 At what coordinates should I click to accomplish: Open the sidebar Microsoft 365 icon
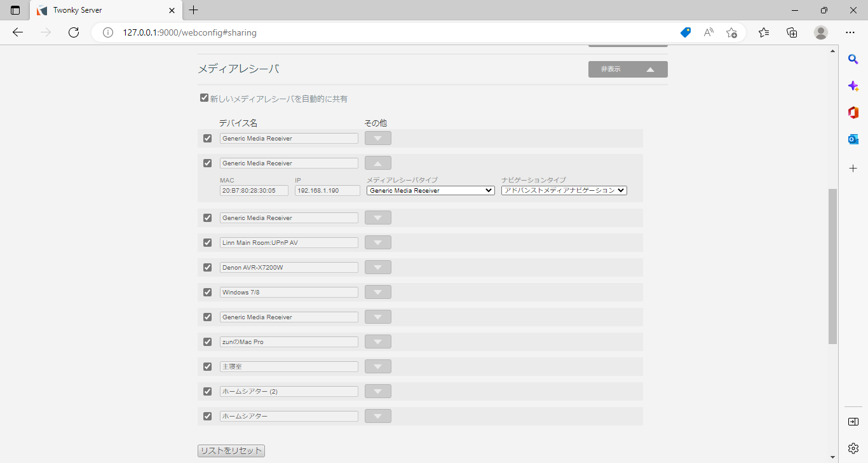pyautogui.click(x=853, y=113)
